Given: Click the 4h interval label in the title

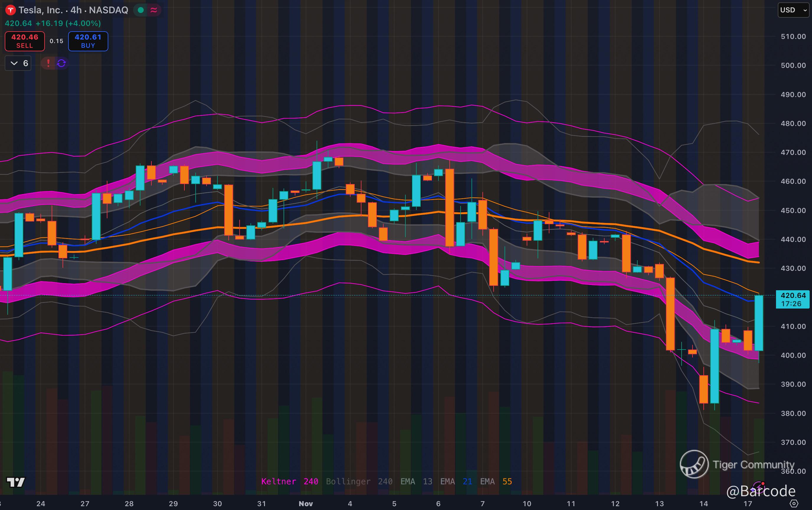Looking at the screenshot, I should [x=76, y=10].
